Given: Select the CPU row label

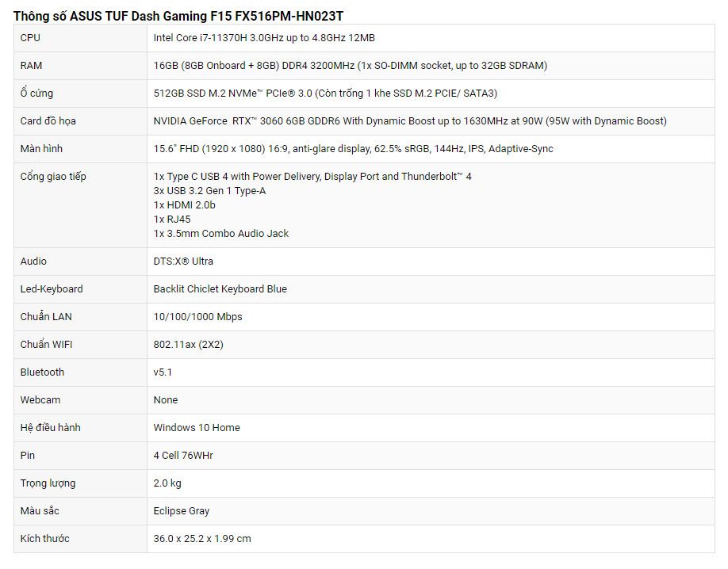Looking at the screenshot, I should point(30,37).
